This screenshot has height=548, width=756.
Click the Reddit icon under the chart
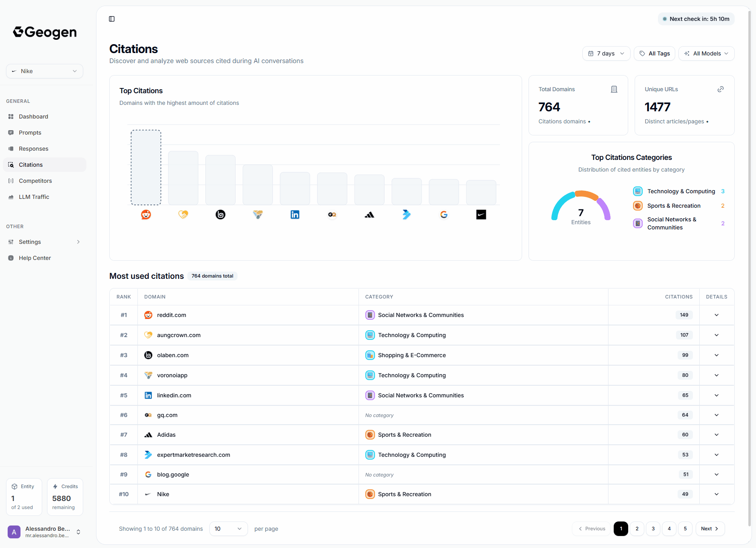click(146, 215)
